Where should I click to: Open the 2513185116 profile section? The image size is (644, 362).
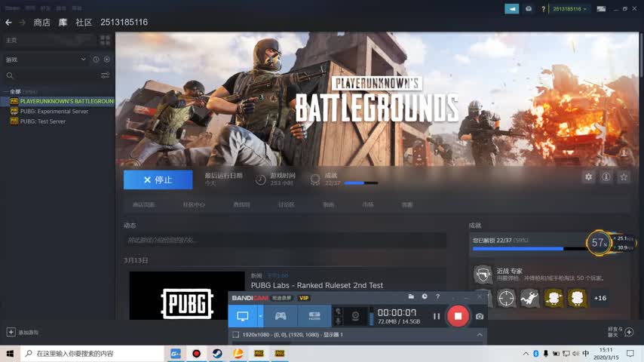[124, 22]
